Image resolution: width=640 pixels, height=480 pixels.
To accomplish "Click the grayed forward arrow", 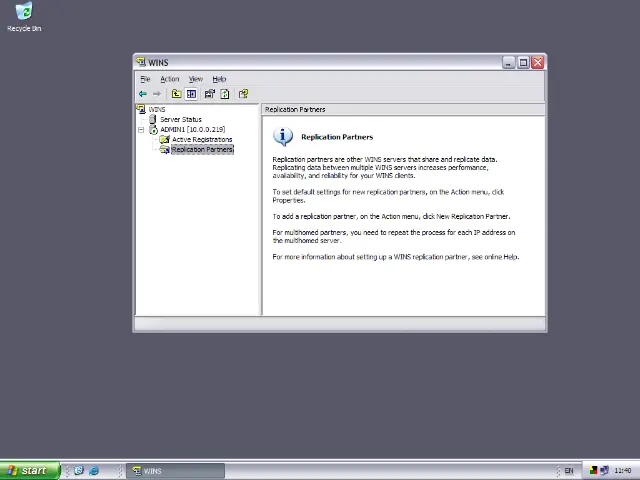I will pyautogui.click(x=157, y=94).
